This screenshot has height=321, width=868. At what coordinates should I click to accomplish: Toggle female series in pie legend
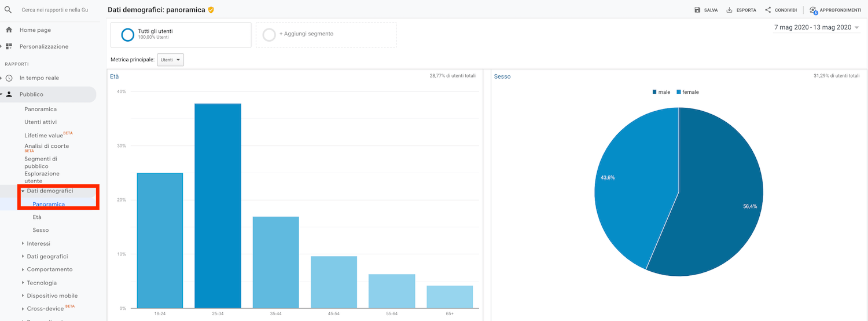coord(687,92)
